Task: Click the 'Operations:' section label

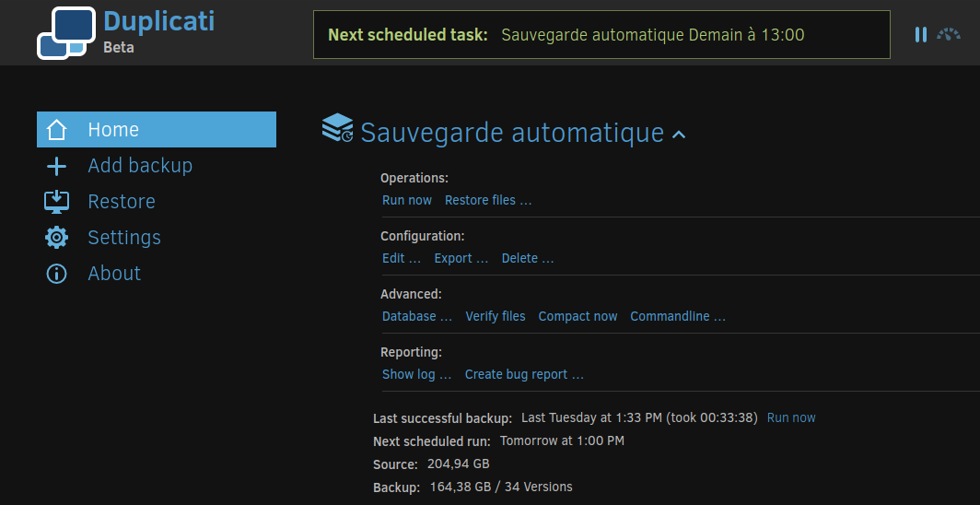Action: (414, 178)
